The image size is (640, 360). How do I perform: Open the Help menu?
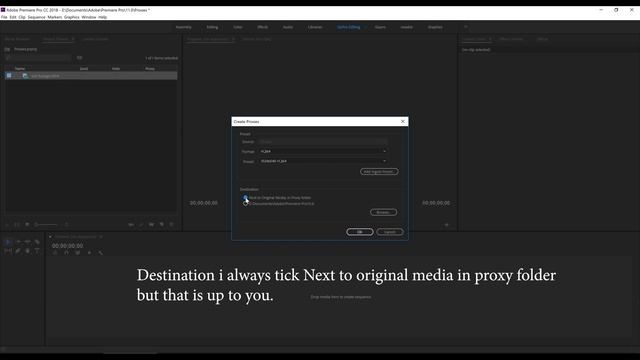pos(102,17)
